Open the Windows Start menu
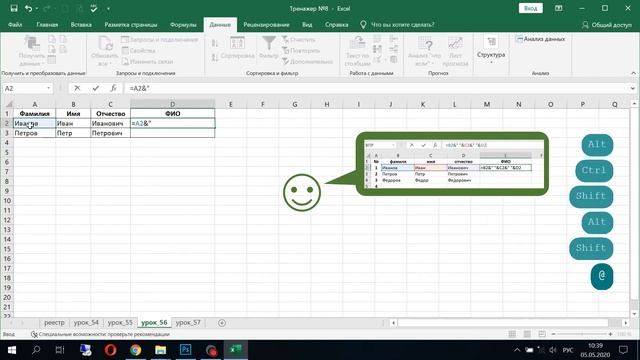 (x=11, y=350)
